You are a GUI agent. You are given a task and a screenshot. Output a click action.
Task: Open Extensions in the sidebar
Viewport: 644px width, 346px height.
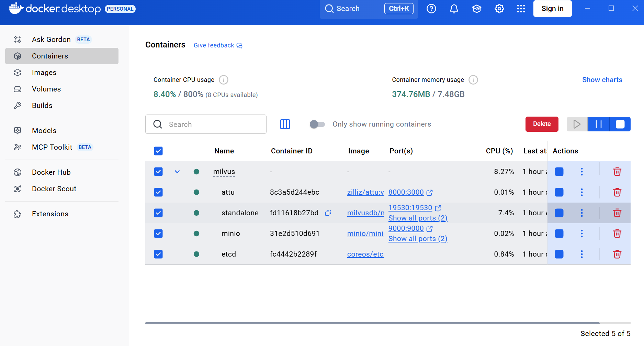click(x=62, y=214)
